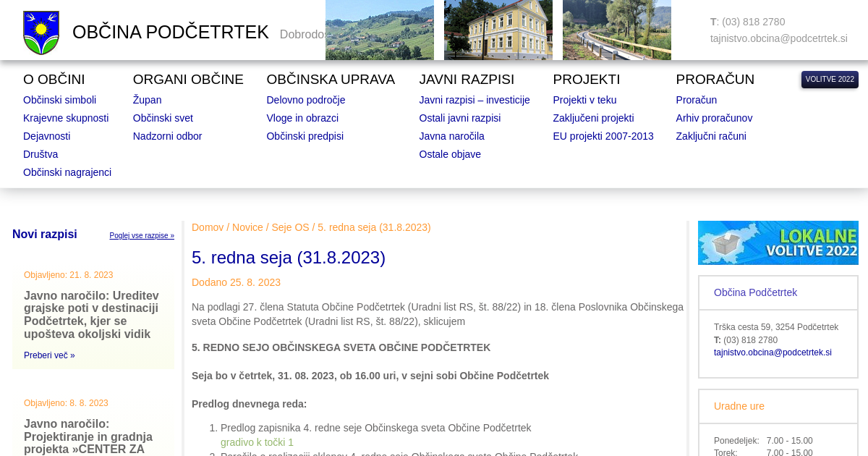Open the Lokalne Volitve 2022 banner
868x456 pixels.
click(x=778, y=242)
